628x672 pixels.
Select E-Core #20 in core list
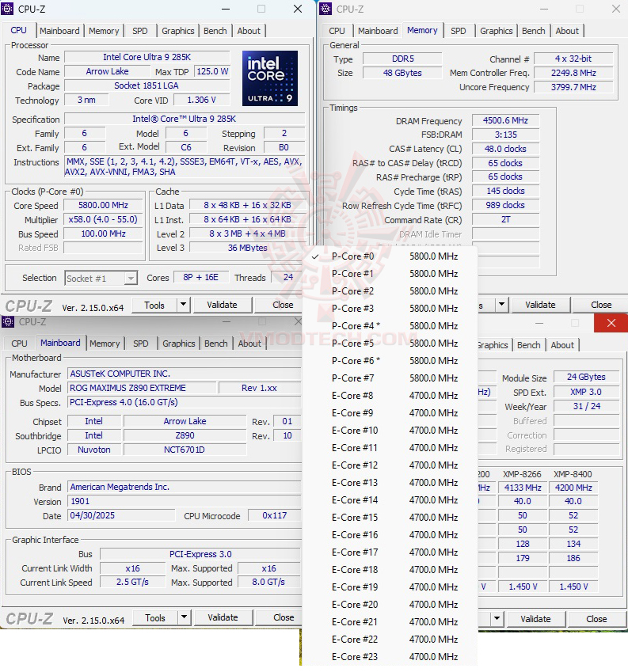point(390,604)
